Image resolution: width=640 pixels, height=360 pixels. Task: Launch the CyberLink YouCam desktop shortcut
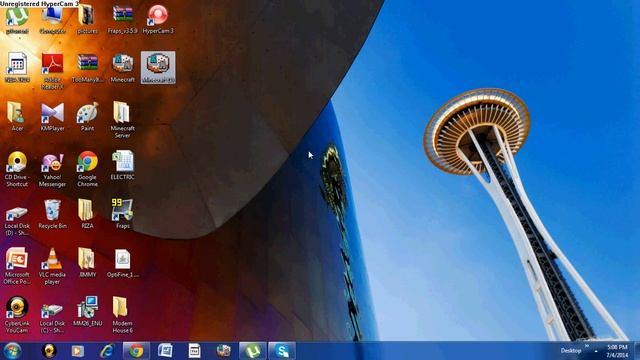tap(17, 315)
